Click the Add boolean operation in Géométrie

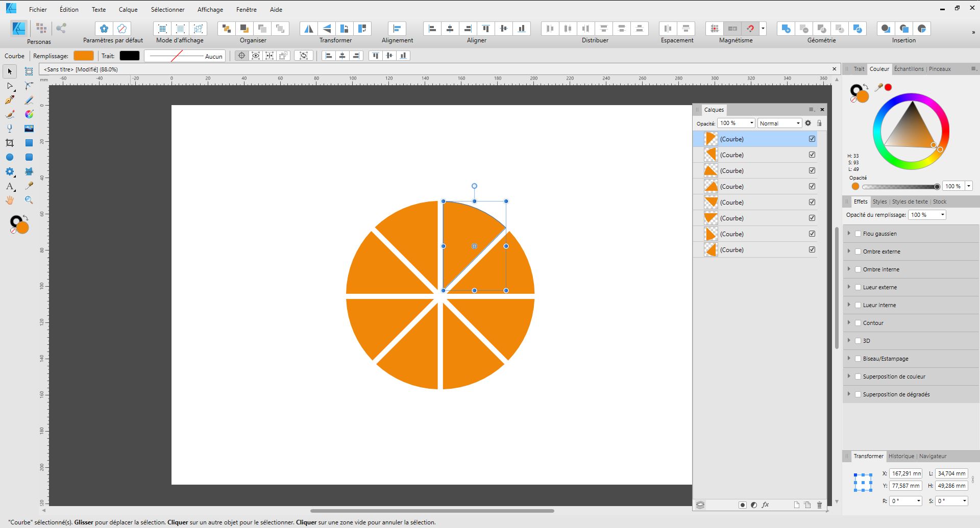[786, 29]
